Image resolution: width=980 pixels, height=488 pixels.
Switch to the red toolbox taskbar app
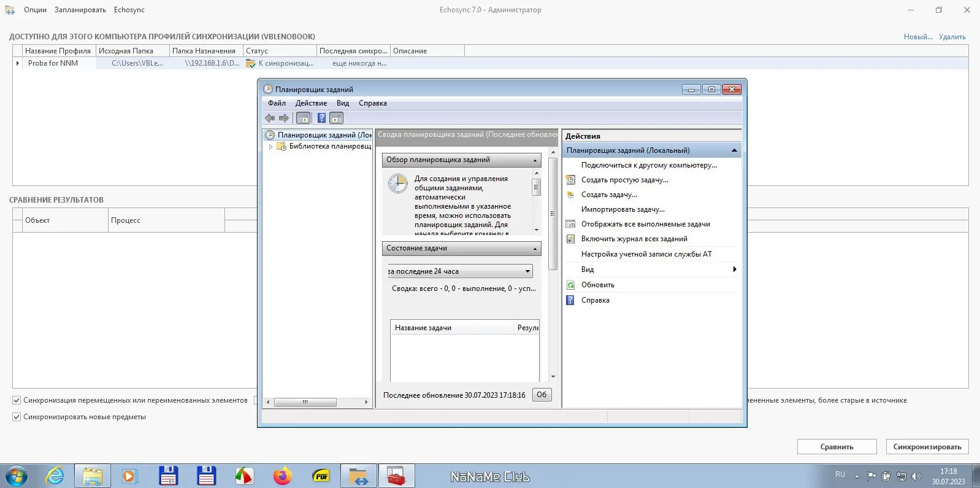(x=397, y=476)
